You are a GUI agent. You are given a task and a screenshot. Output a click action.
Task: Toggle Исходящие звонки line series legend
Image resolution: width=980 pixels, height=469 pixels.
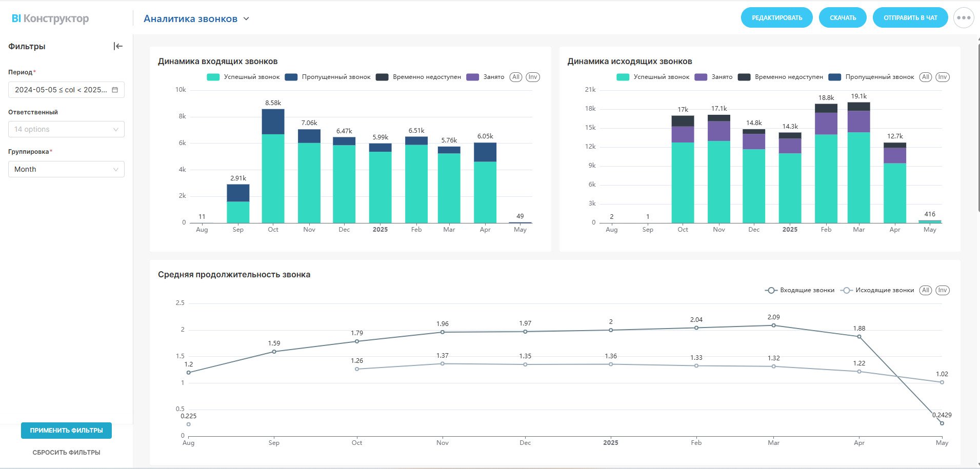[877, 290]
